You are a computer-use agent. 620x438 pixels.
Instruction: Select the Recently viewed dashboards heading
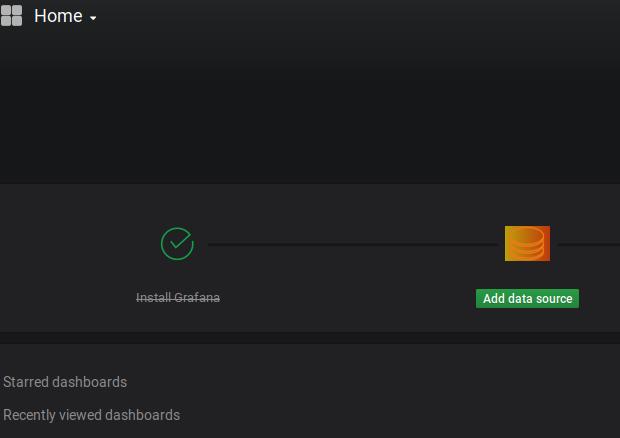pos(92,415)
